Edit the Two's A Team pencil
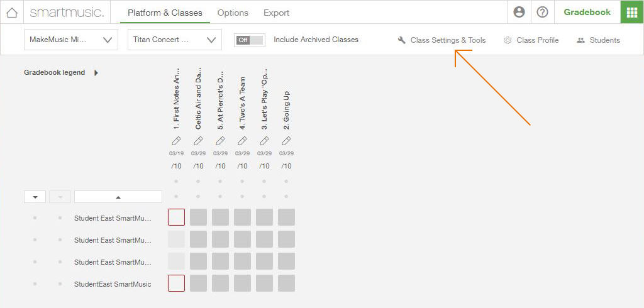 pos(242,141)
